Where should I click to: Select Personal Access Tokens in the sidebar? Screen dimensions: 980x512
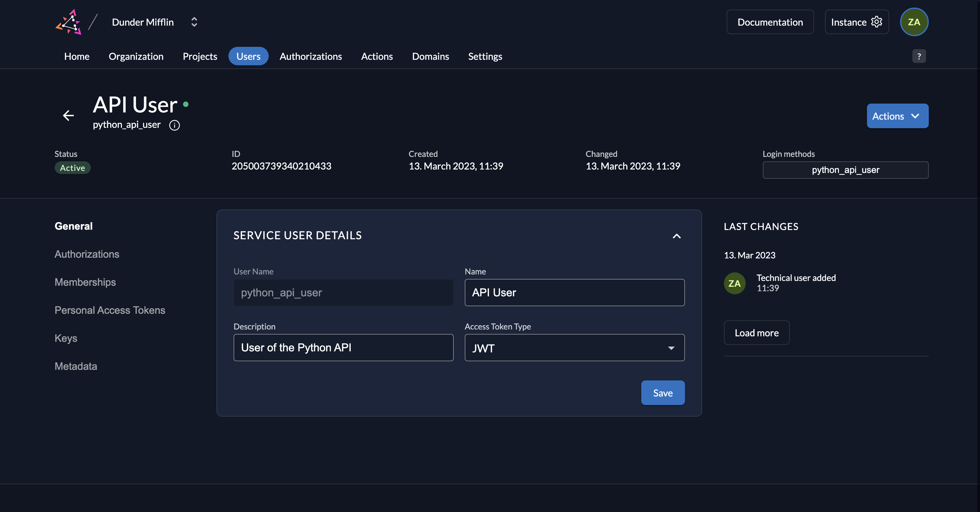[x=110, y=310]
